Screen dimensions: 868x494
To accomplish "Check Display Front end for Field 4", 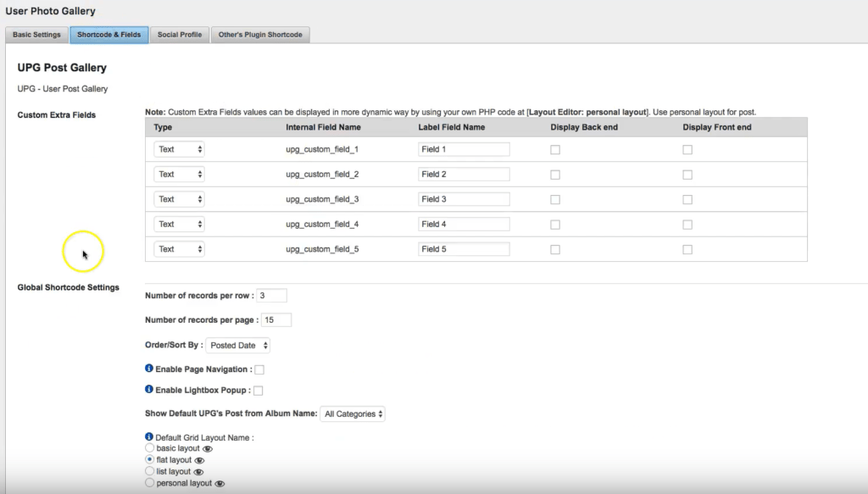I will [687, 225].
